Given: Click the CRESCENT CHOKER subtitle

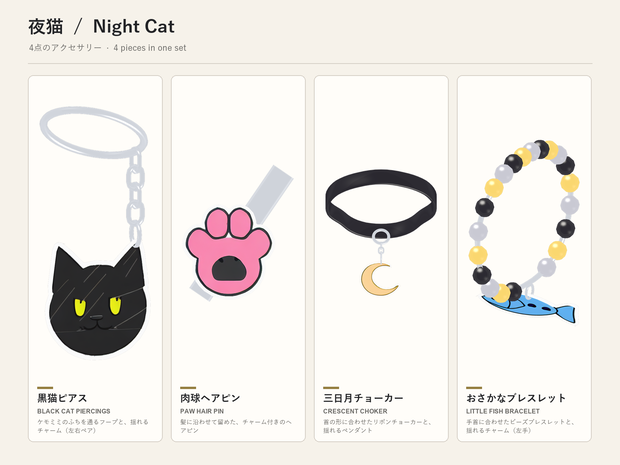Looking at the screenshot, I should click(x=355, y=411).
